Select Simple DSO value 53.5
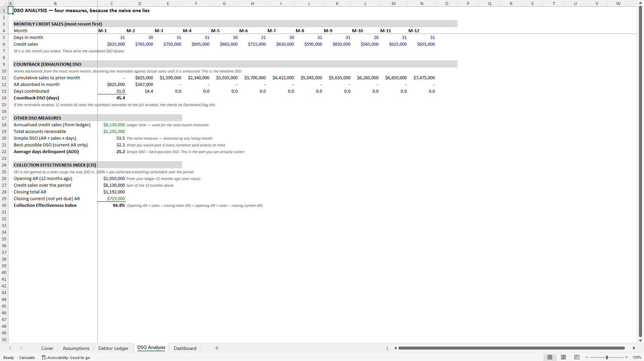Image resolution: width=644 pixels, height=361 pixels. pos(111,138)
